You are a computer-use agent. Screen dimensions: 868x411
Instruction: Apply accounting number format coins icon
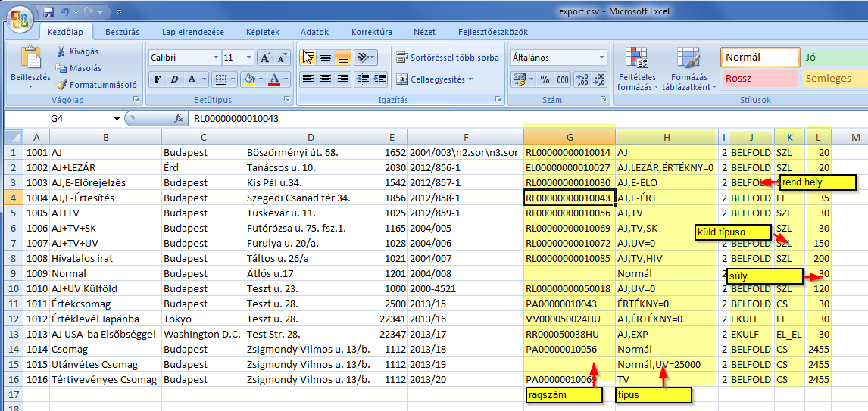point(518,79)
